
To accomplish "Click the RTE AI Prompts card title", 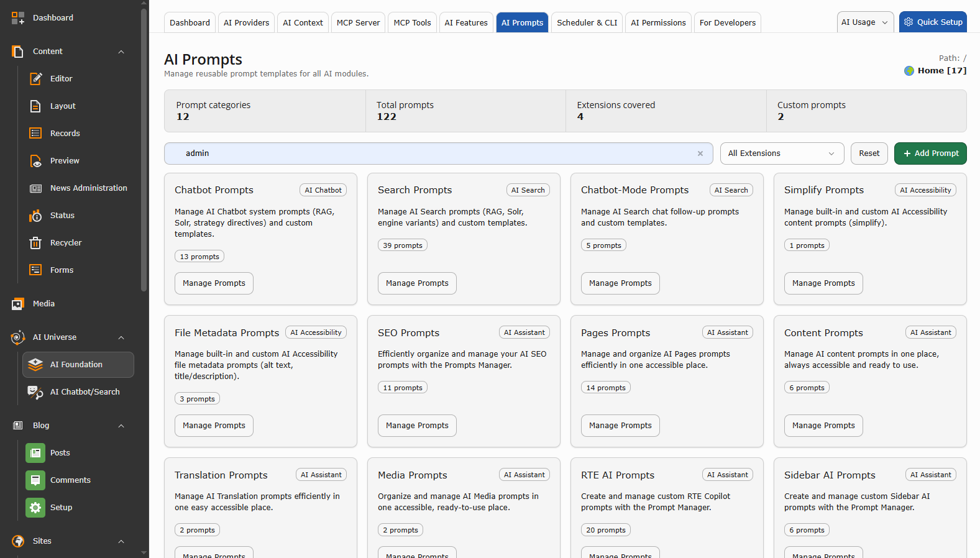I will (618, 475).
